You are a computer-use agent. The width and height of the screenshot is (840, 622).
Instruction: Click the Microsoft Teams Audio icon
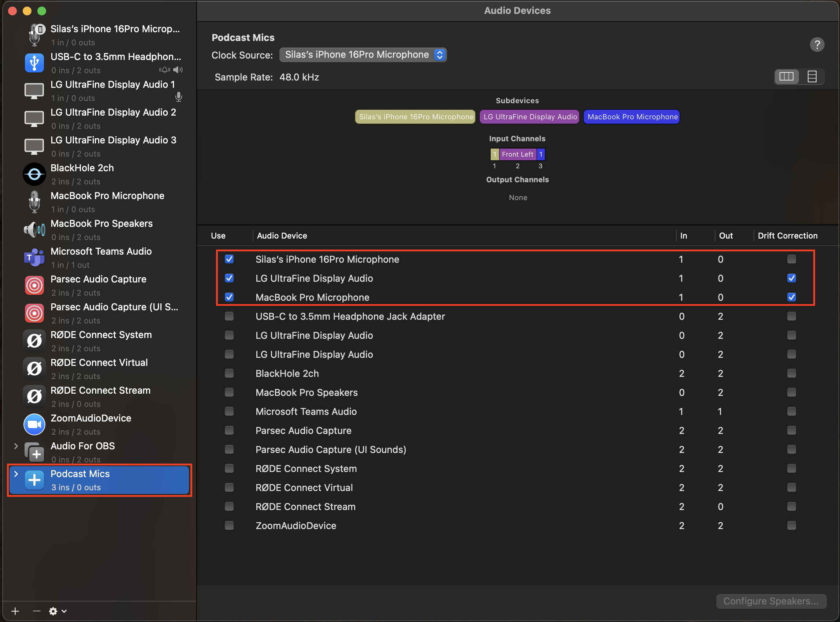tap(34, 258)
